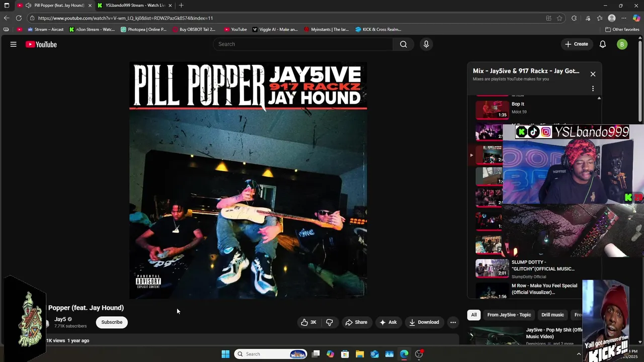Select From Jay5ive - Topic chip
This screenshot has width=644, height=362.
pos(509,315)
